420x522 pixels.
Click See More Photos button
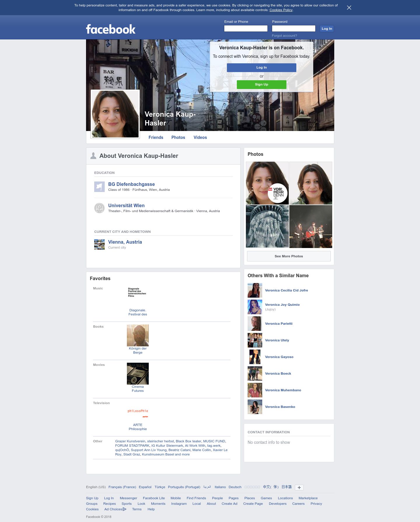[289, 256]
